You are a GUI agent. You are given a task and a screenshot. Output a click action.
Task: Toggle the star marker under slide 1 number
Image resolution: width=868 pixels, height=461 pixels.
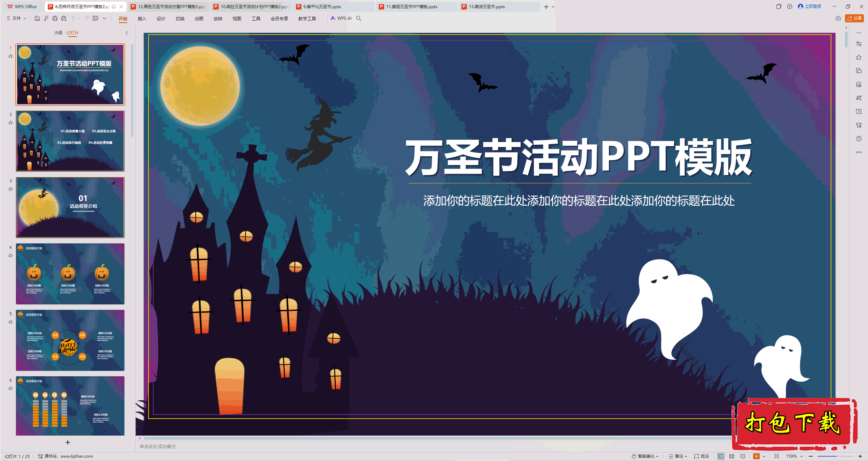tap(11, 56)
